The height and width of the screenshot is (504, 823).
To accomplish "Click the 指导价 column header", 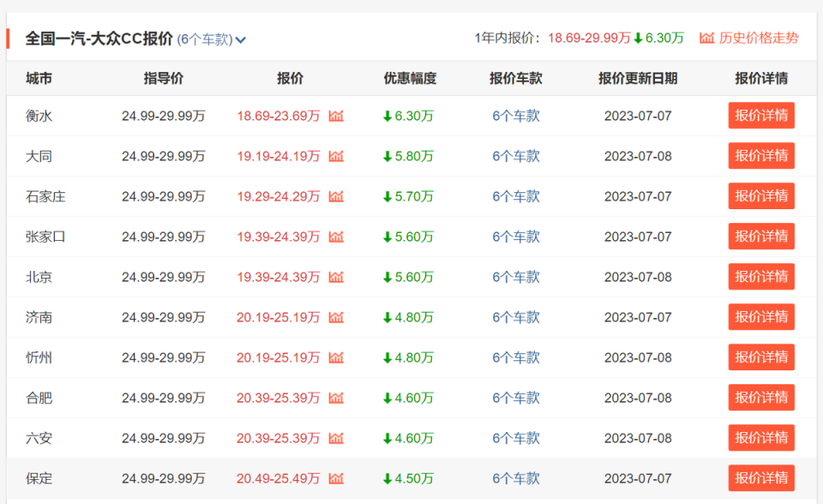I will coord(163,78).
